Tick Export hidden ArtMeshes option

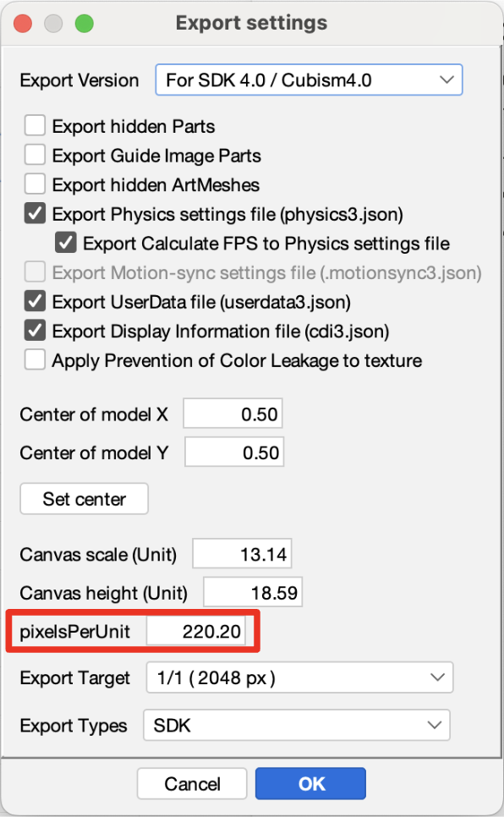(35, 184)
